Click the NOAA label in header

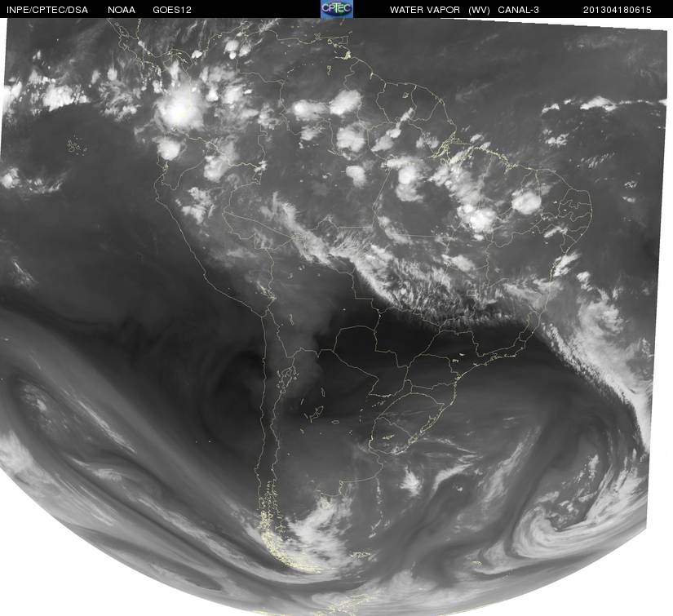click(122, 10)
